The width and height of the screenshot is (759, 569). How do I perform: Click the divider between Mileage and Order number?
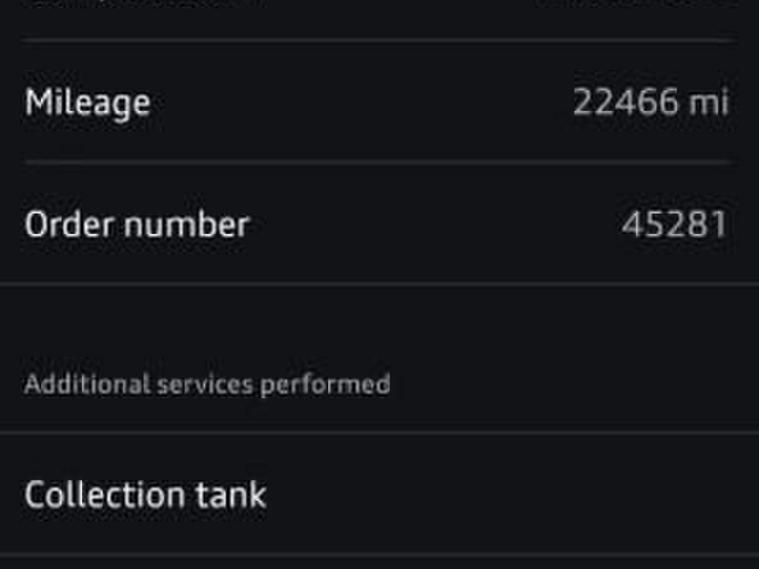click(378, 162)
